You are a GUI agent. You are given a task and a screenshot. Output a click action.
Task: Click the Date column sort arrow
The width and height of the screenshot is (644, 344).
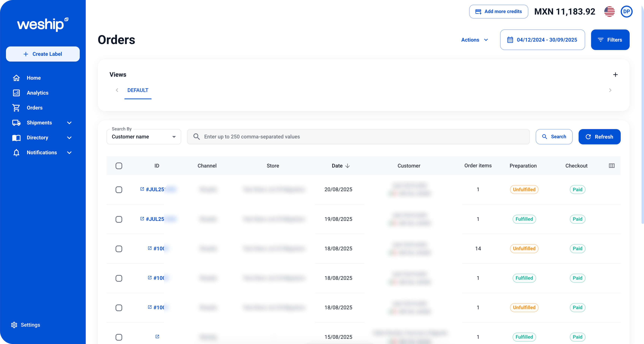point(348,166)
